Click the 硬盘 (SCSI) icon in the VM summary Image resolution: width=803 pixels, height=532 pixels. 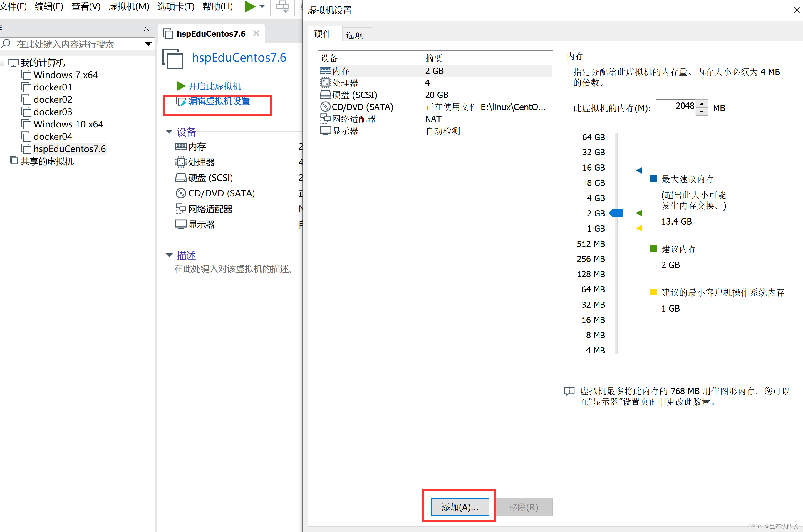coord(181,177)
